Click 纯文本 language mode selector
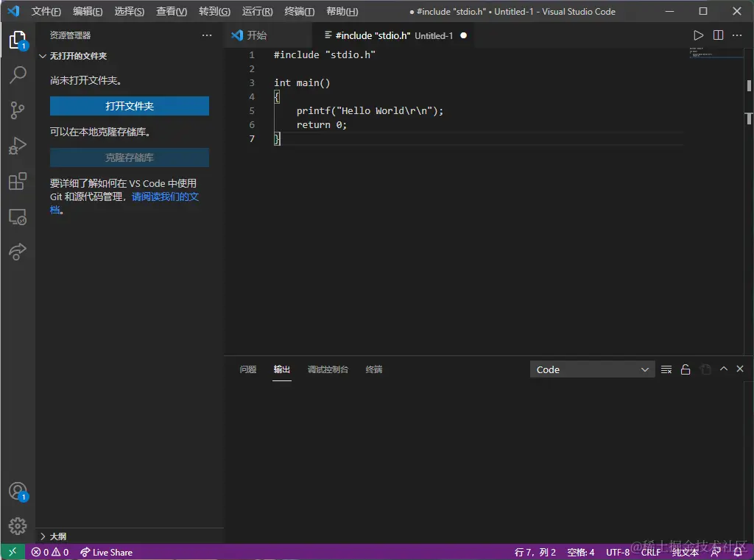Viewport: 754px width, 560px height. tap(685, 553)
